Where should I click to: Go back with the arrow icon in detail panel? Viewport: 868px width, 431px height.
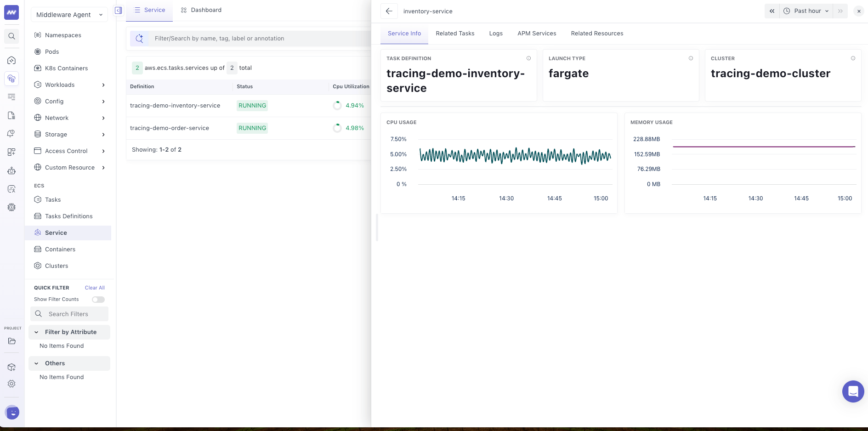(389, 11)
